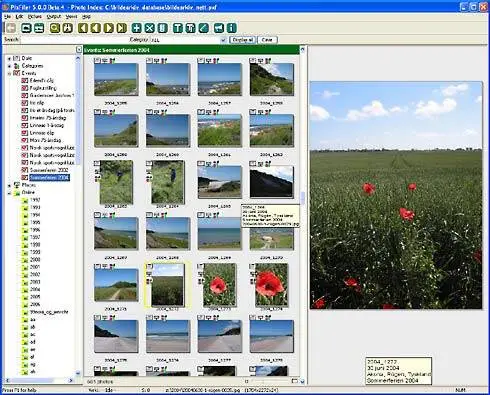
Task: Click the folder icon beside year 1992
Action: pyautogui.click(x=25, y=200)
